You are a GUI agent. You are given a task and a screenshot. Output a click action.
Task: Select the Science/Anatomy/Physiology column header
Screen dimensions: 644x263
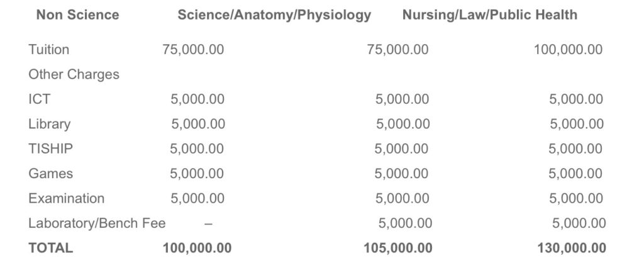pos(274,15)
